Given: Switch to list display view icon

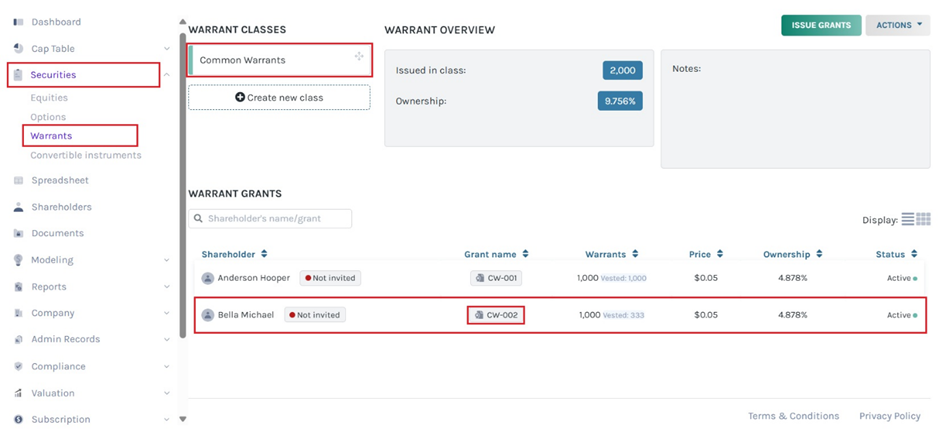Looking at the screenshot, I should pyautogui.click(x=908, y=219).
